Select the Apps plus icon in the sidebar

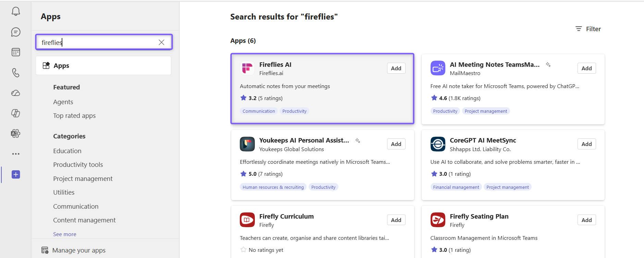(16, 174)
